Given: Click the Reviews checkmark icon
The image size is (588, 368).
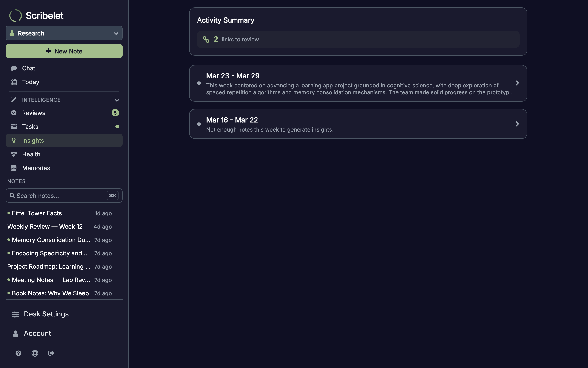Looking at the screenshot, I should 14,113.
